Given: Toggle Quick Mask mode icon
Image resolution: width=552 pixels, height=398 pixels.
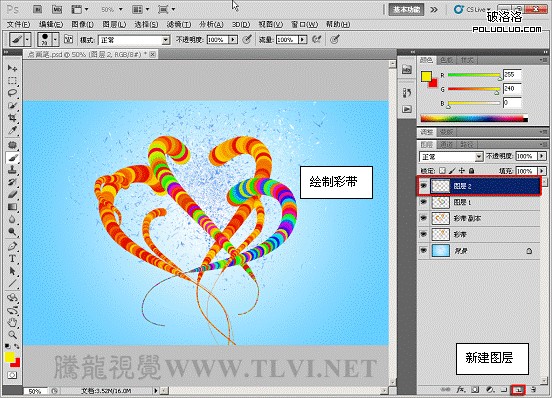Looking at the screenshot, I should tap(12, 375).
